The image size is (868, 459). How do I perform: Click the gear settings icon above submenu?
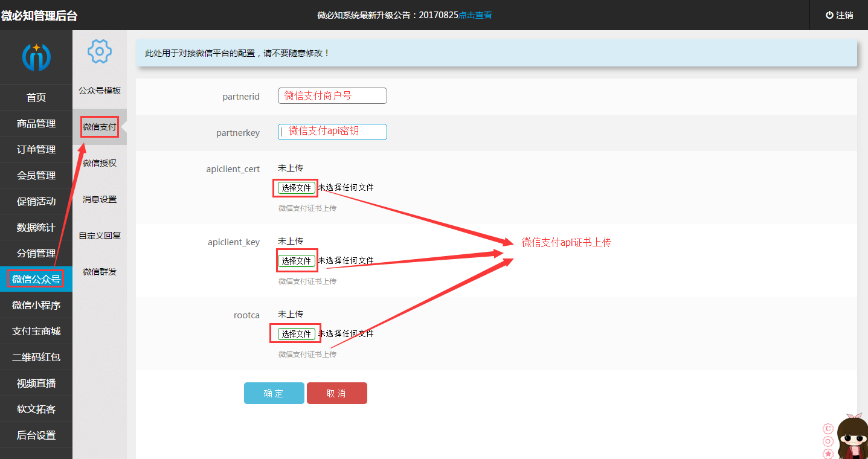(x=100, y=51)
